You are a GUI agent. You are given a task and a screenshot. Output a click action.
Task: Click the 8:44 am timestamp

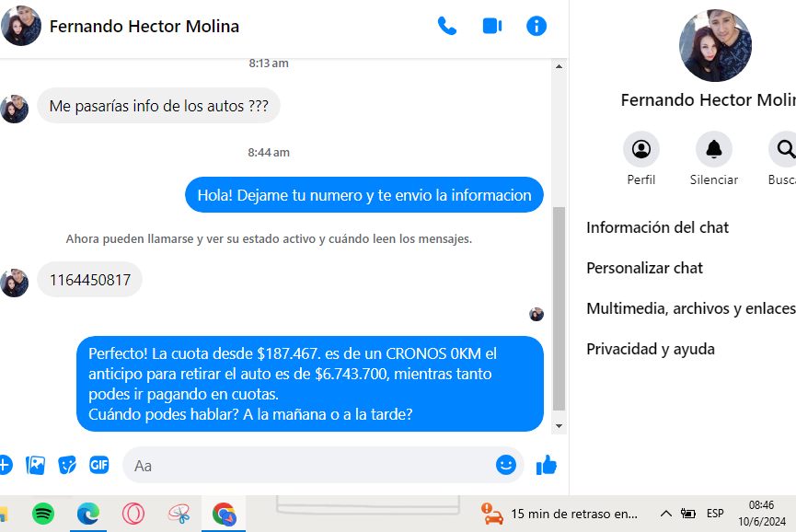tap(269, 152)
